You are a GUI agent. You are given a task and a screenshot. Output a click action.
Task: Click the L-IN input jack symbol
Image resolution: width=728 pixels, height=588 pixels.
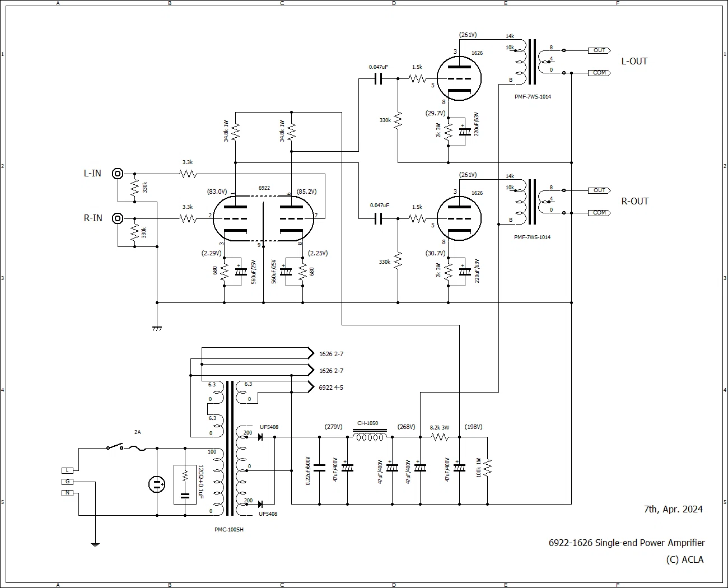point(118,174)
